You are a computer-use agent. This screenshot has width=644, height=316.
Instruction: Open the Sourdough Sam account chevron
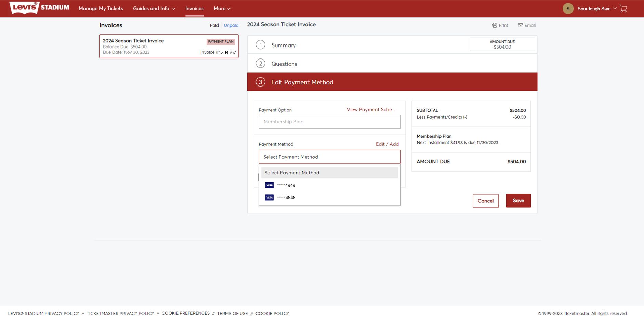(615, 8)
